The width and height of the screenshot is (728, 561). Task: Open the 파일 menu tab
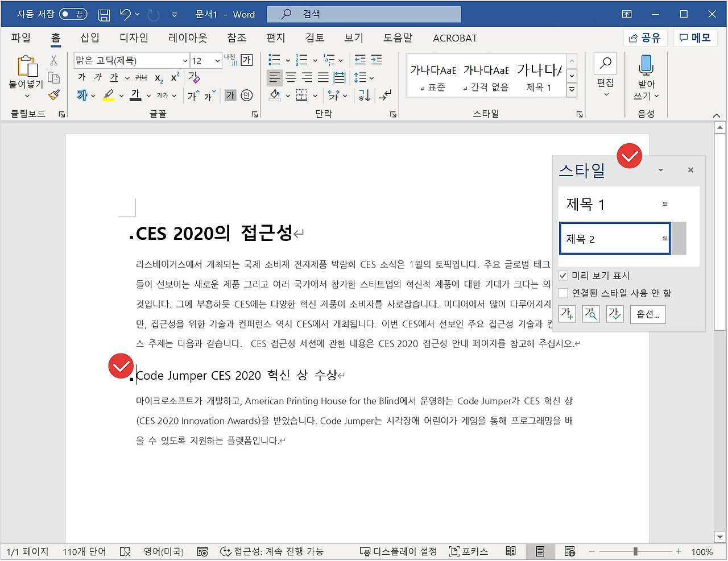click(21, 38)
